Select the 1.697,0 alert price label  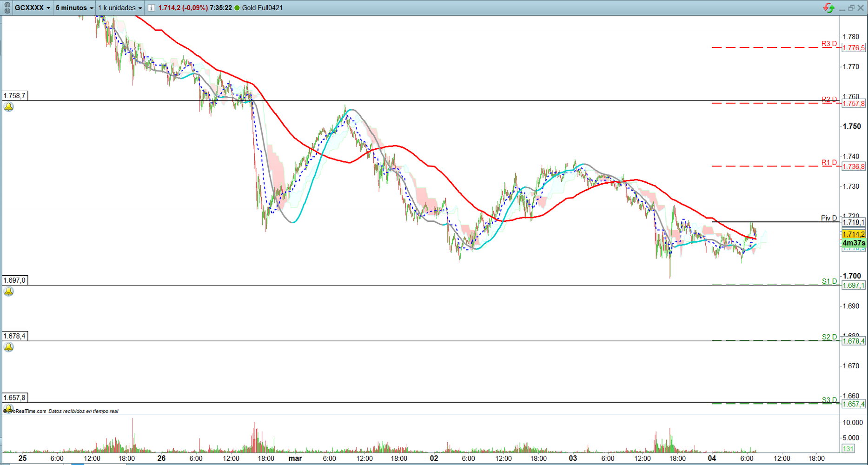(14, 280)
